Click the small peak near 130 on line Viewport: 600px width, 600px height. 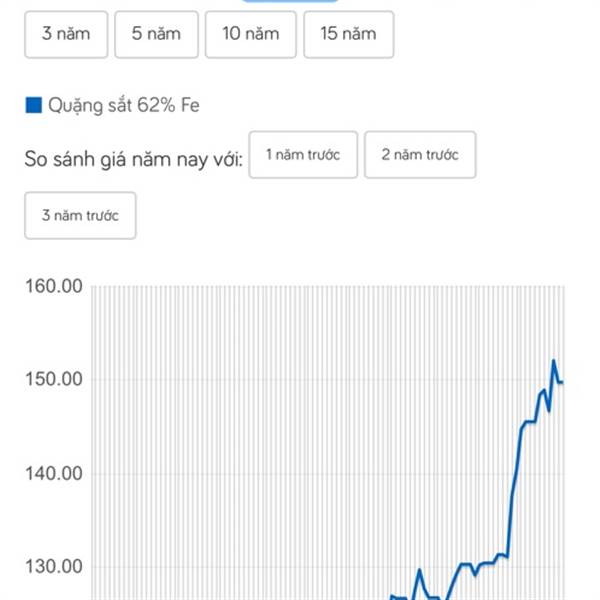point(419,570)
